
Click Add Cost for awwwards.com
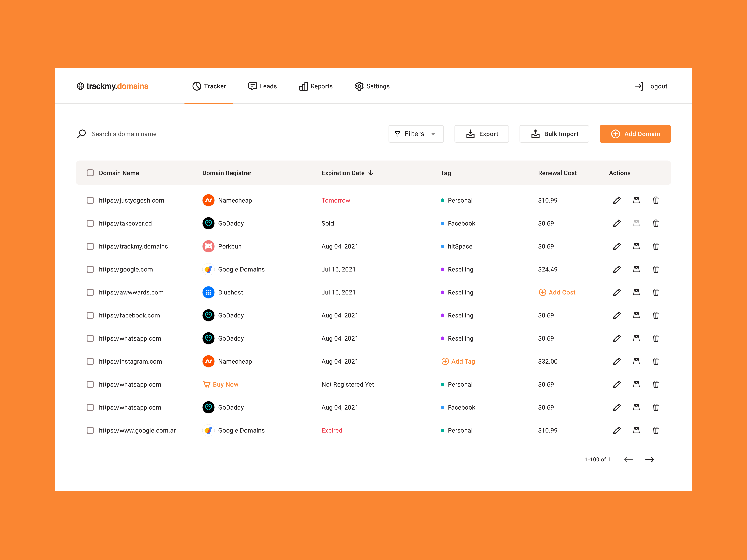(557, 292)
